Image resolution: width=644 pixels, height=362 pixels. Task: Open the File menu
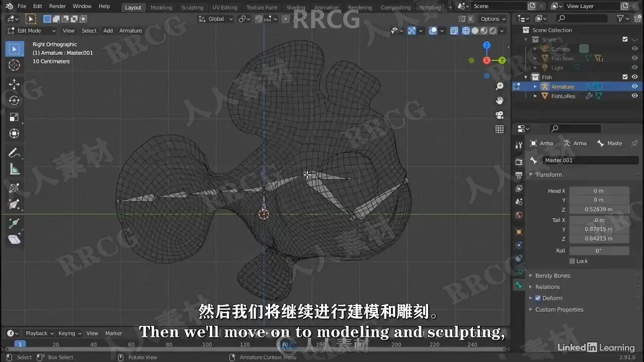coord(22,7)
